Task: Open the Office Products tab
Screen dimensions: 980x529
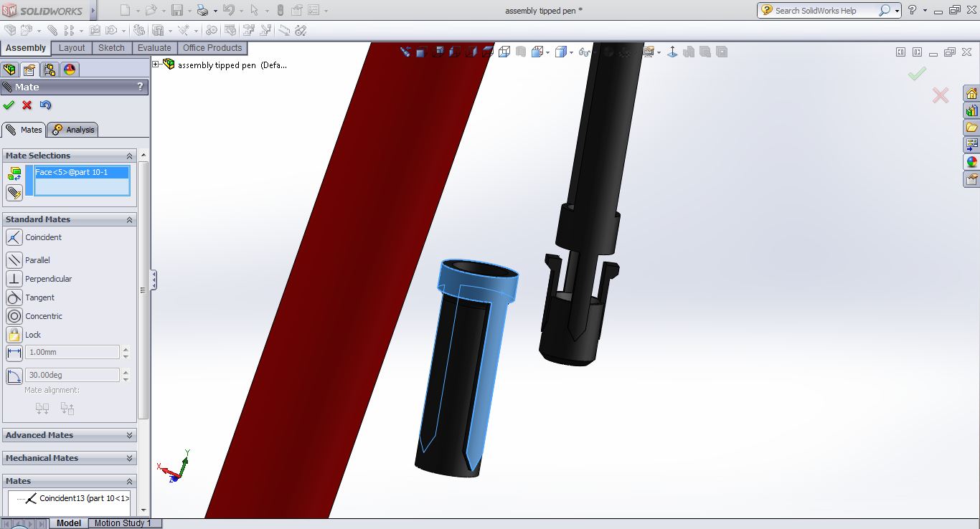Action: (x=212, y=48)
